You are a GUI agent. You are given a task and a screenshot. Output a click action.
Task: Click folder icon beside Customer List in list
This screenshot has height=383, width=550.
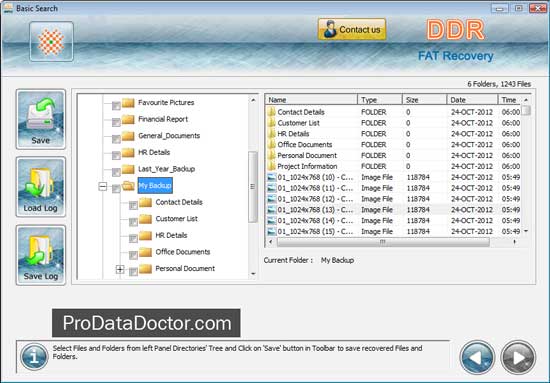pyautogui.click(x=271, y=123)
